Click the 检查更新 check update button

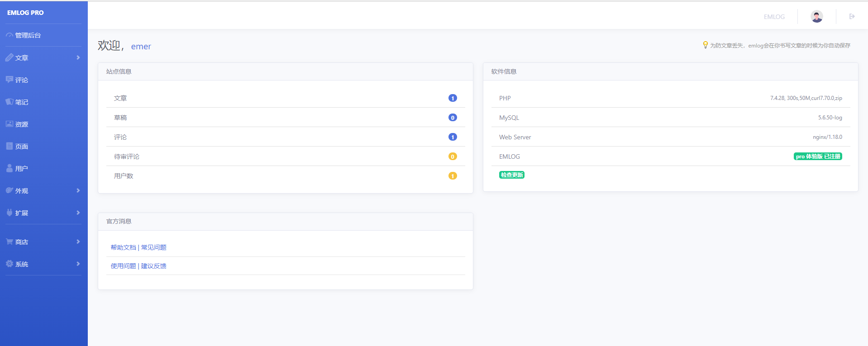click(x=511, y=175)
